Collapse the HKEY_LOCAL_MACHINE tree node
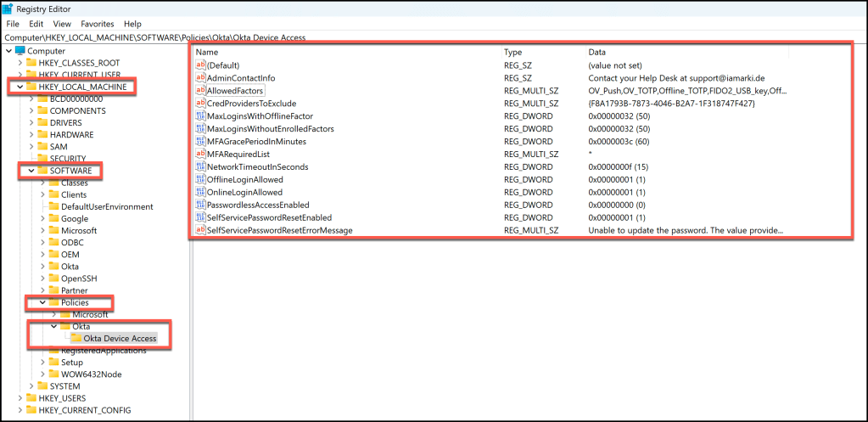This screenshot has width=868, height=422. point(20,87)
